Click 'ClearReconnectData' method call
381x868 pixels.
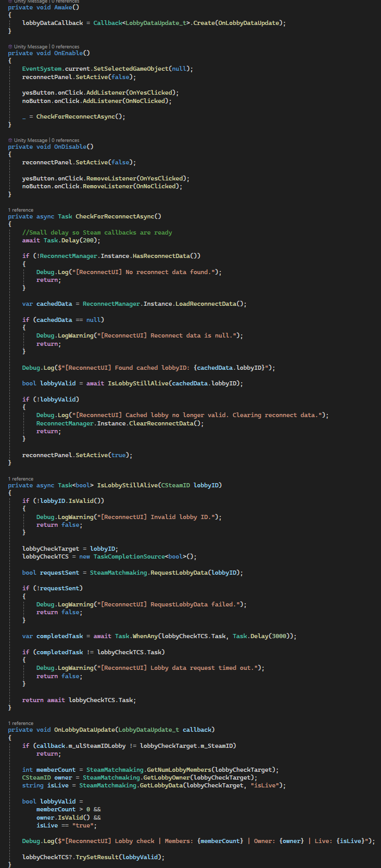(161, 423)
